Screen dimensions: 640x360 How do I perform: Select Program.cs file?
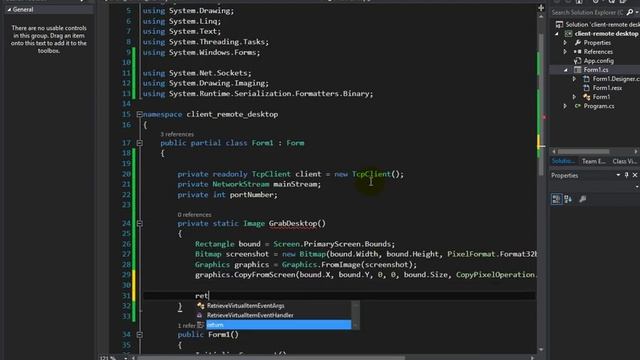(599, 106)
